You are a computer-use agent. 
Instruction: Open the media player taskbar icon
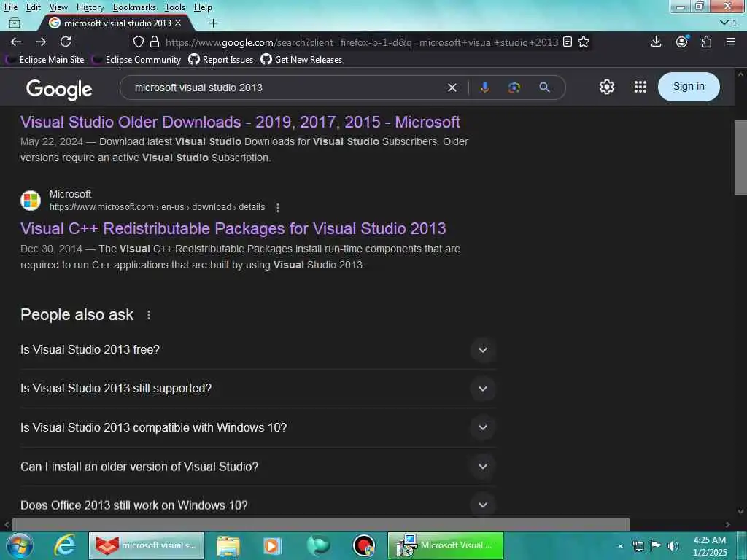[273, 545]
